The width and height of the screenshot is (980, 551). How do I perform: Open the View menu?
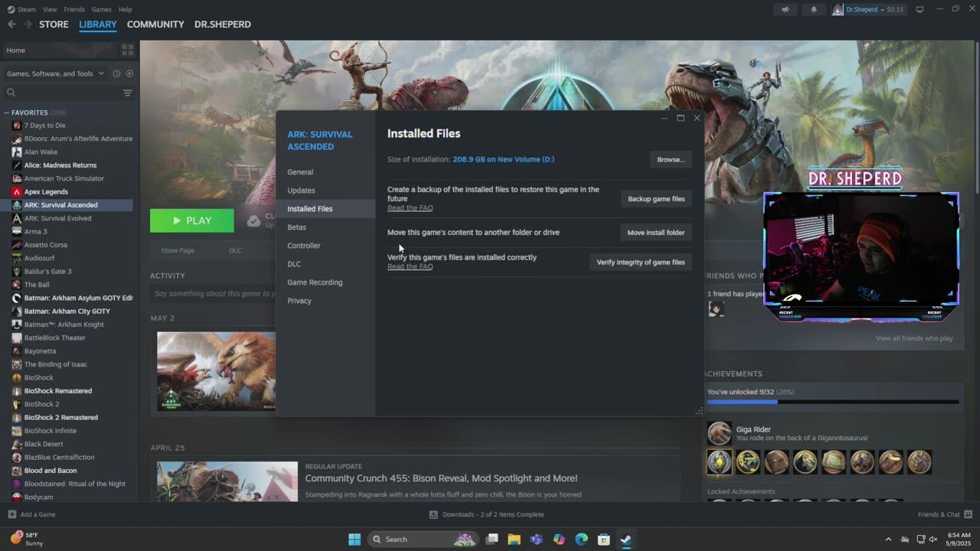(x=50, y=9)
